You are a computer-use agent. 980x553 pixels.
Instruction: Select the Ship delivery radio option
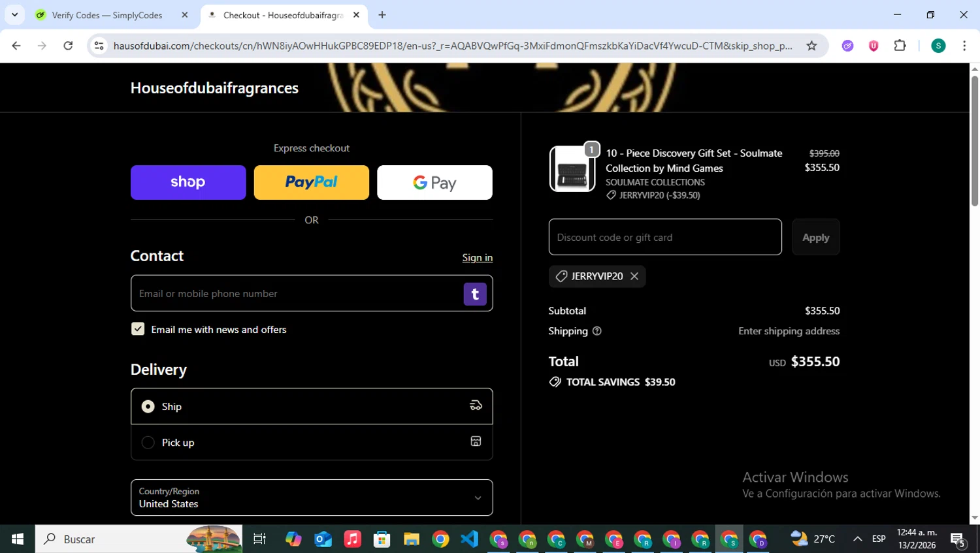click(x=148, y=406)
